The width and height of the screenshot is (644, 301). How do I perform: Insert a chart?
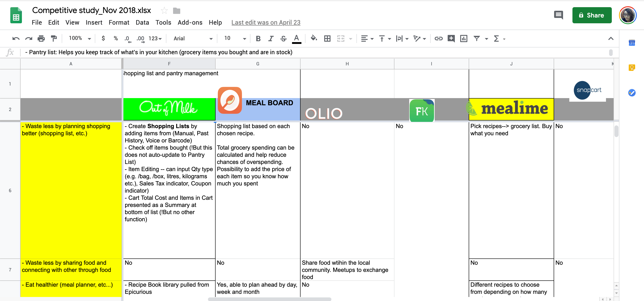(464, 39)
